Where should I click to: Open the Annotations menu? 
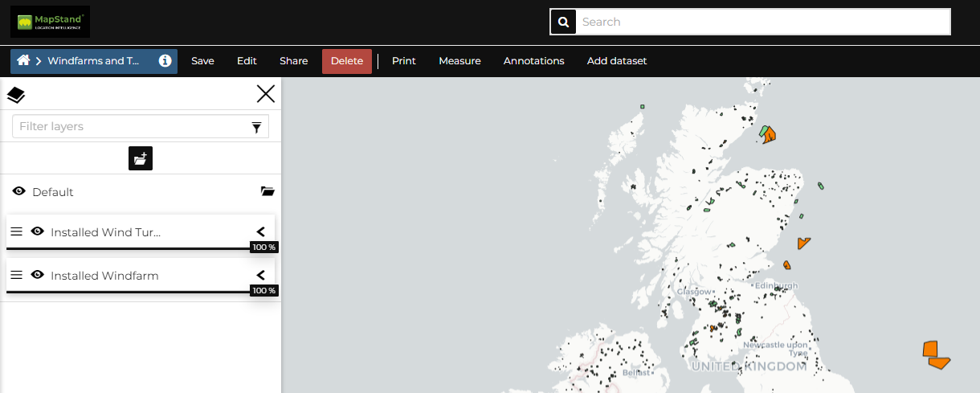pos(533,61)
